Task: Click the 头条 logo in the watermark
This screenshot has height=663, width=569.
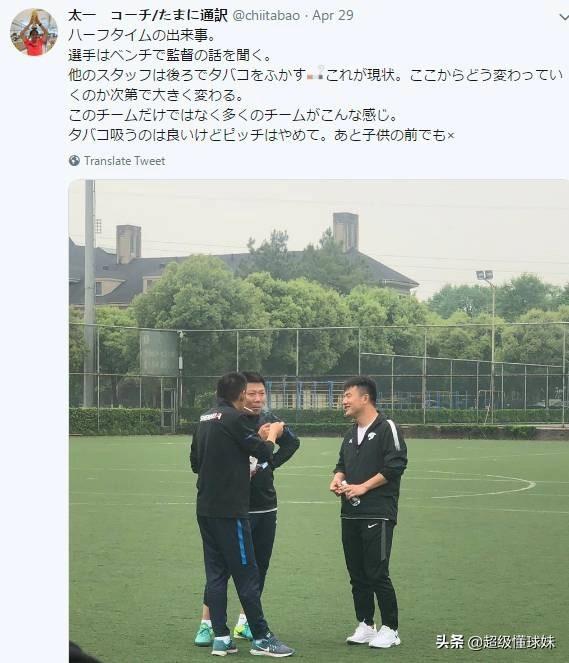Action: point(449,642)
